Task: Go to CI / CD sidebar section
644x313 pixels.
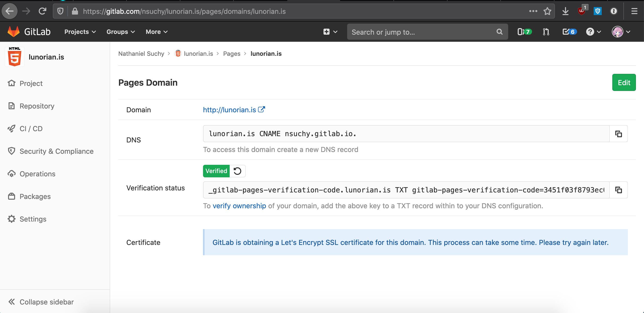Action: 31,129
